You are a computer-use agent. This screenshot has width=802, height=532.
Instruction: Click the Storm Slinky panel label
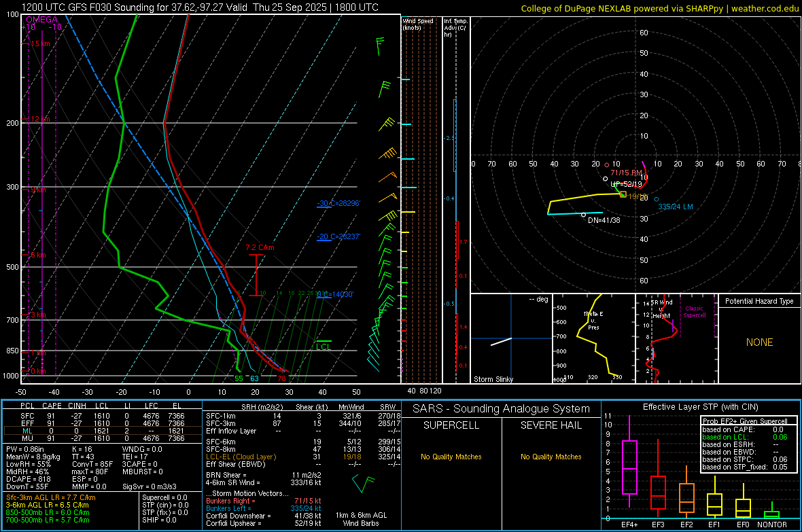(493, 379)
